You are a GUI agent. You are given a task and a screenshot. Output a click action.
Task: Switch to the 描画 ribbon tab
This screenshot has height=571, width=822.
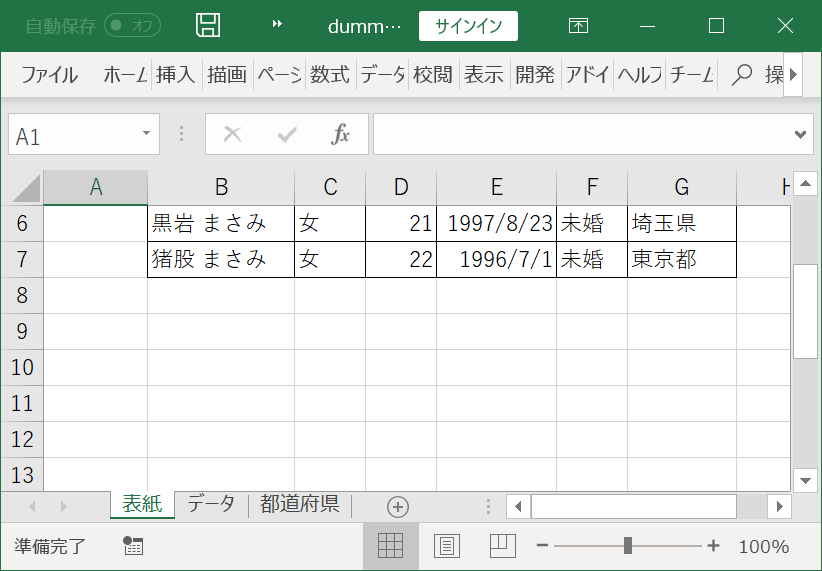point(227,75)
